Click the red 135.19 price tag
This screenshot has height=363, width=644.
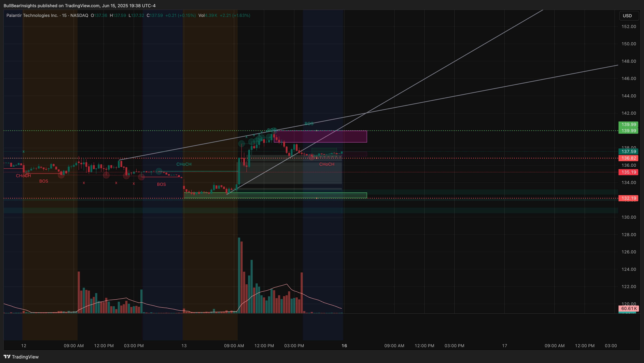[628, 172]
